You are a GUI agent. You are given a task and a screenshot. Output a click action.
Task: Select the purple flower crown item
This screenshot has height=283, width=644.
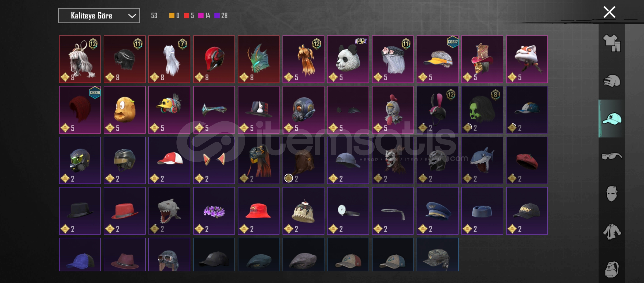(214, 211)
